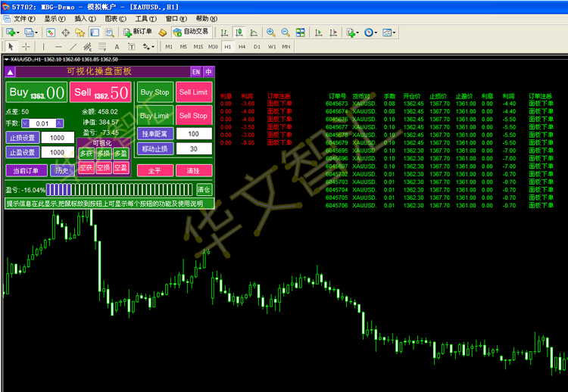Click the 新订单 new order button

pyautogui.click(x=138, y=33)
